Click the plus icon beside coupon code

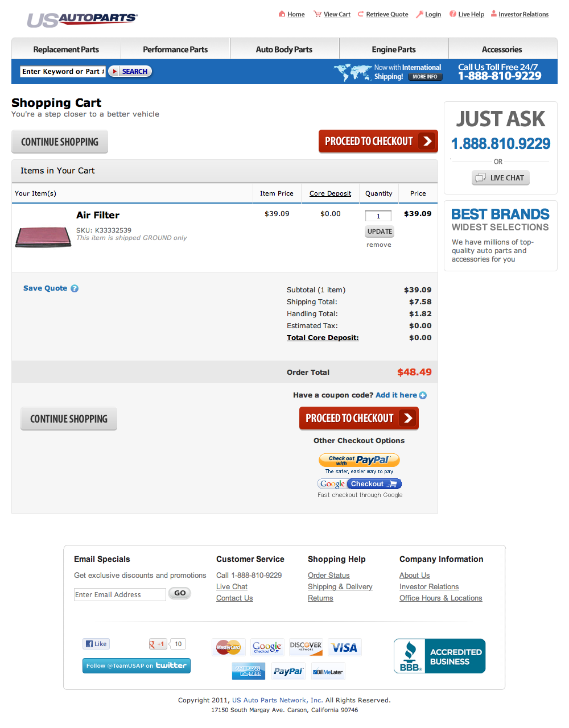point(423,395)
